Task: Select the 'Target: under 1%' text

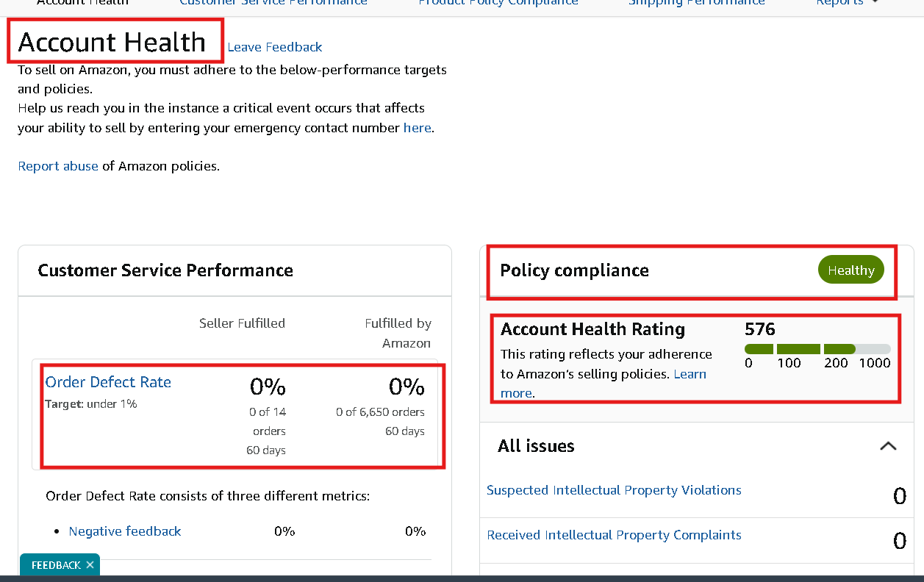Action: [91, 404]
